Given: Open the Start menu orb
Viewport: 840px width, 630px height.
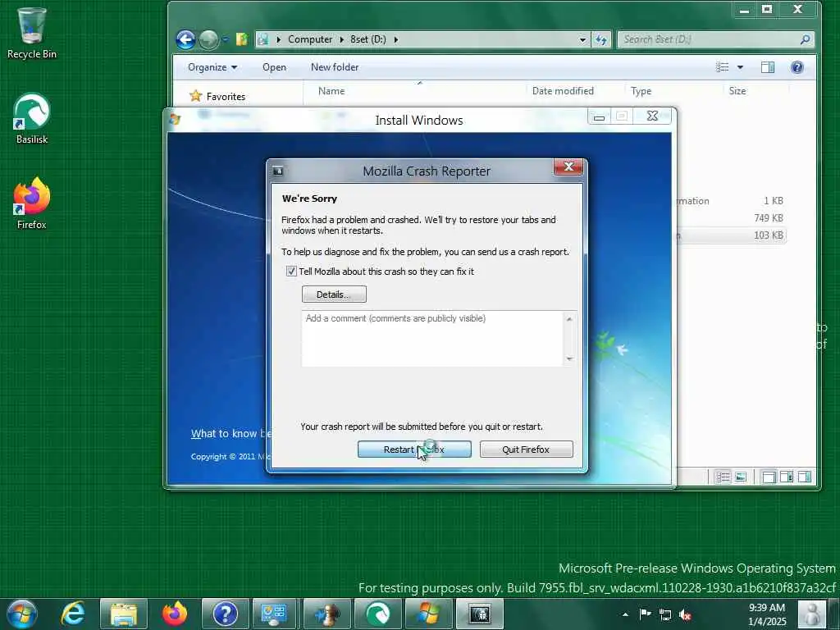Looking at the screenshot, I should (22, 614).
